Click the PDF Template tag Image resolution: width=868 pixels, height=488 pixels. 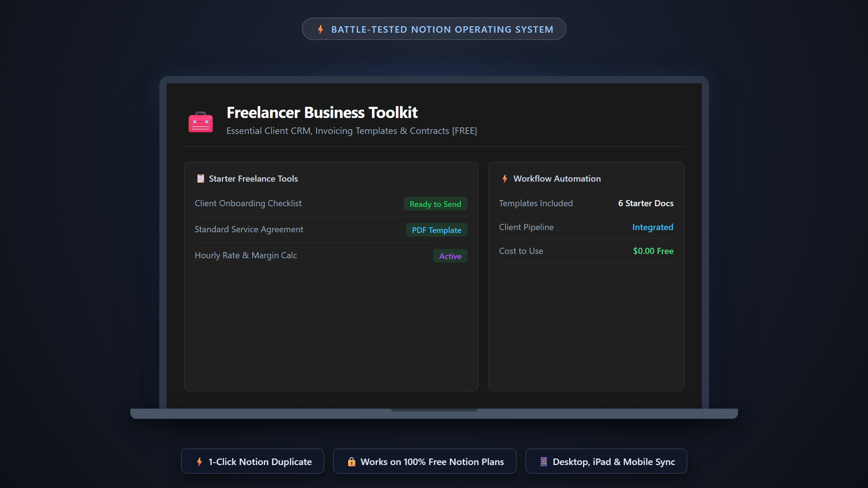tap(436, 230)
